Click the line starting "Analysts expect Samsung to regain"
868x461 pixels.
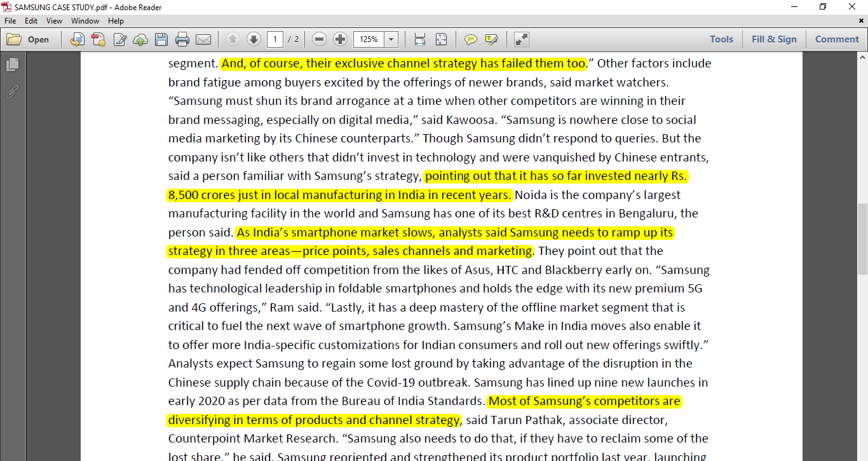[430, 364]
